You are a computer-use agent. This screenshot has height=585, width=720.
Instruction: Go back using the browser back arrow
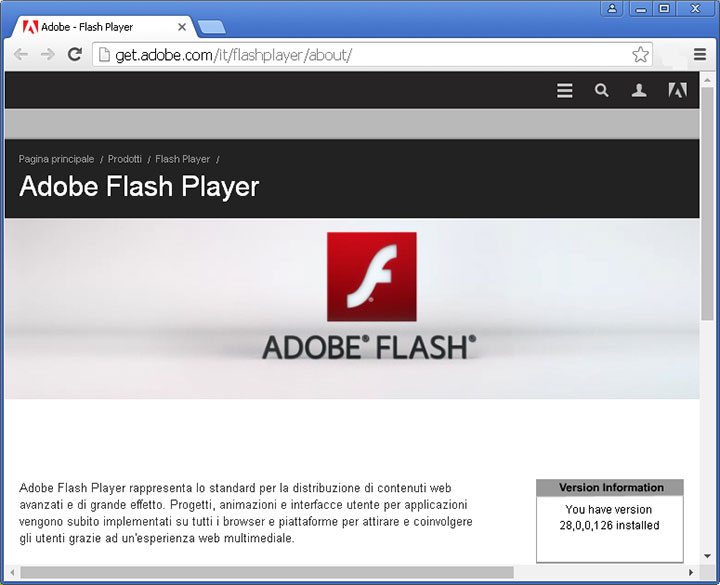point(21,55)
